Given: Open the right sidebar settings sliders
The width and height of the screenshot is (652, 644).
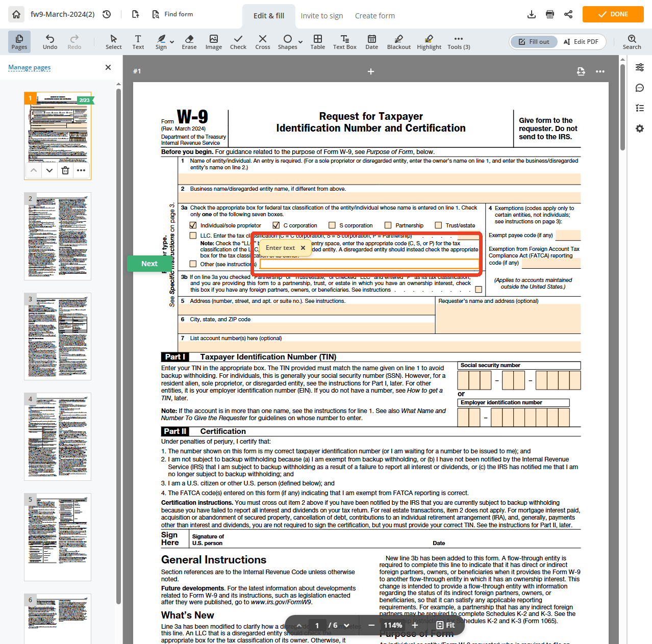Looking at the screenshot, I should click(639, 67).
